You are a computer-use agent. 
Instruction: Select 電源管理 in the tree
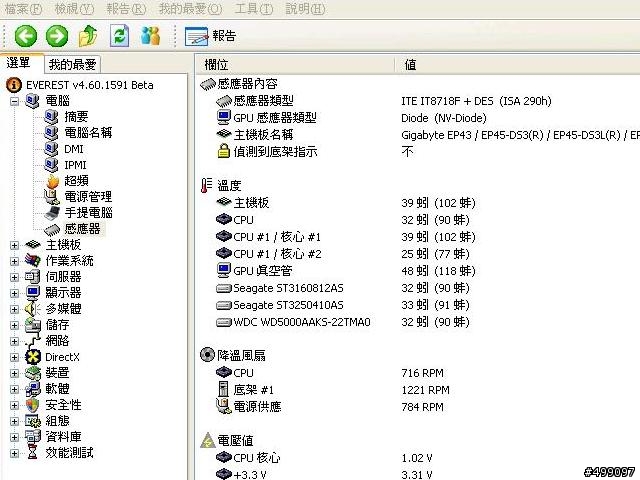click(88, 196)
